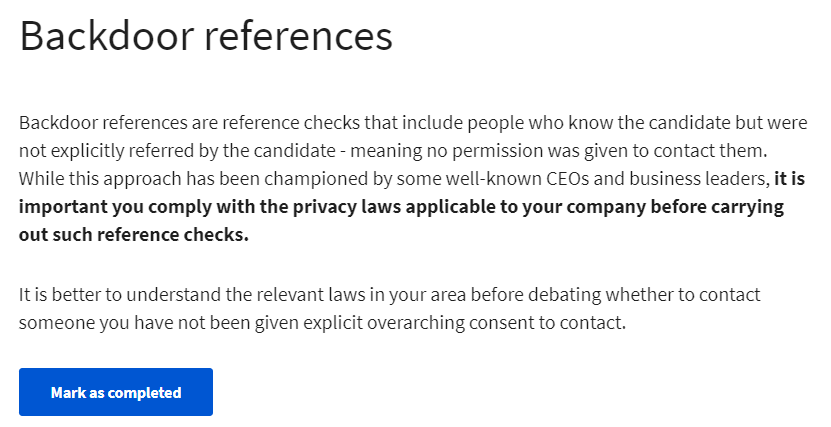831x427 pixels.
Task: Click the Backdoor references page heading
Action: pos(206,37)
